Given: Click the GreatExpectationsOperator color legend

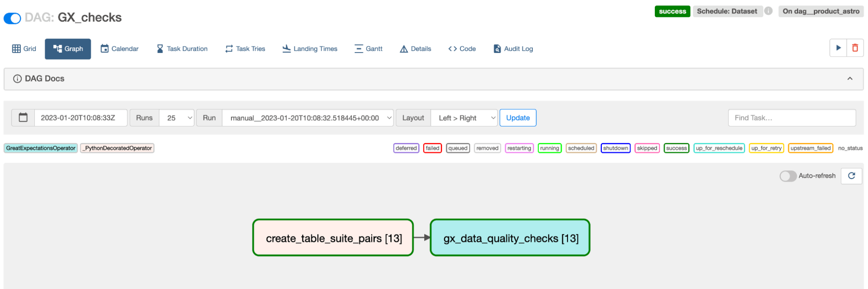Looking at the screenshot, I should [x=41, y=148].
